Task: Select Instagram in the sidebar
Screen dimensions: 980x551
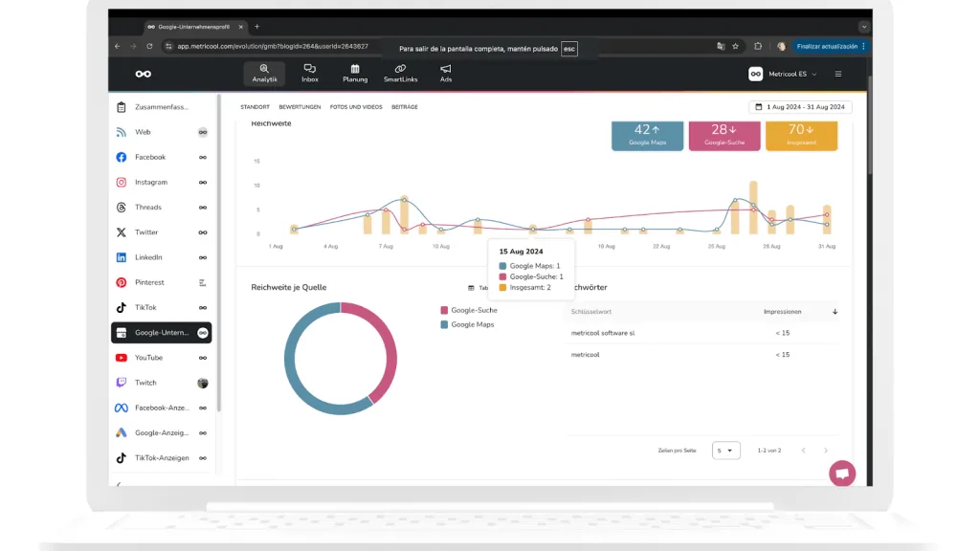Action: click(150, 182)
